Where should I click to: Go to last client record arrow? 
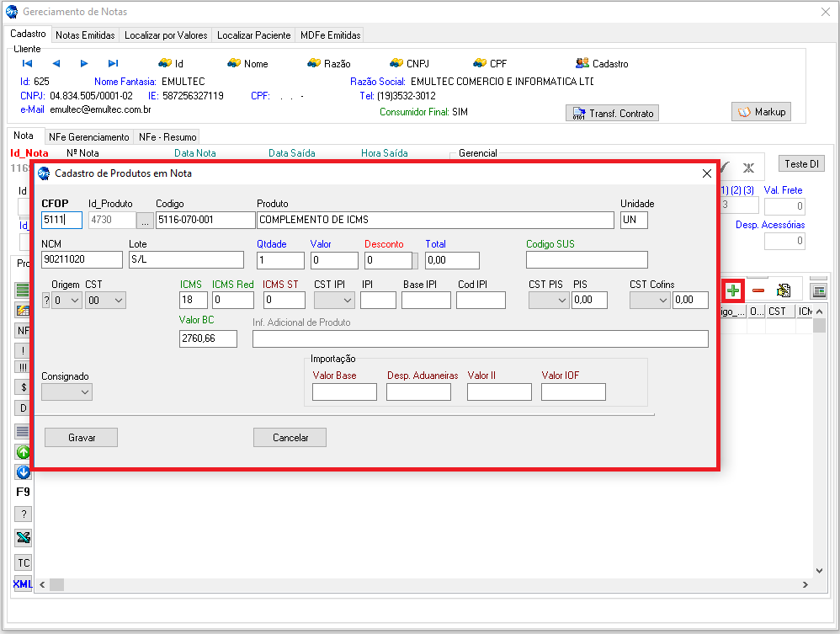click(113, 63)
